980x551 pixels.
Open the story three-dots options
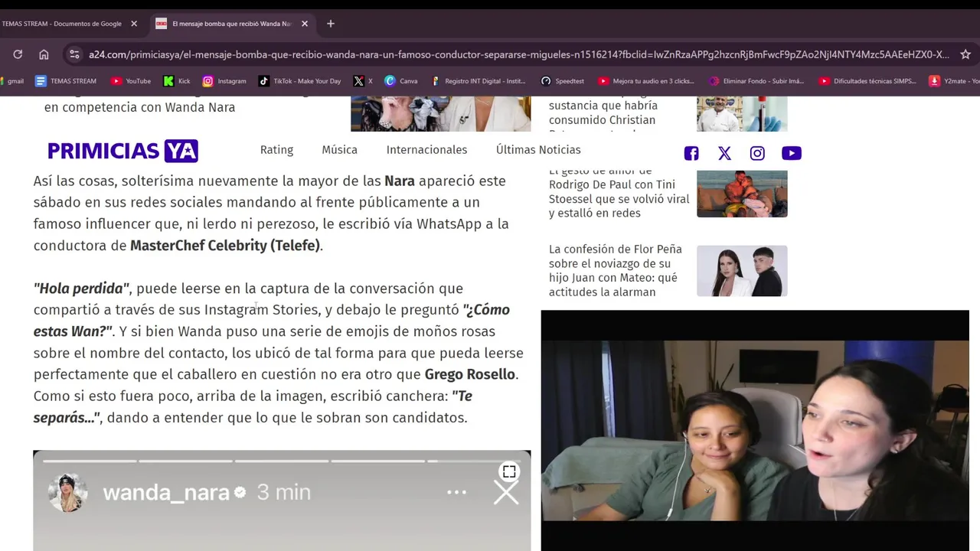click(x=457, y=492)
